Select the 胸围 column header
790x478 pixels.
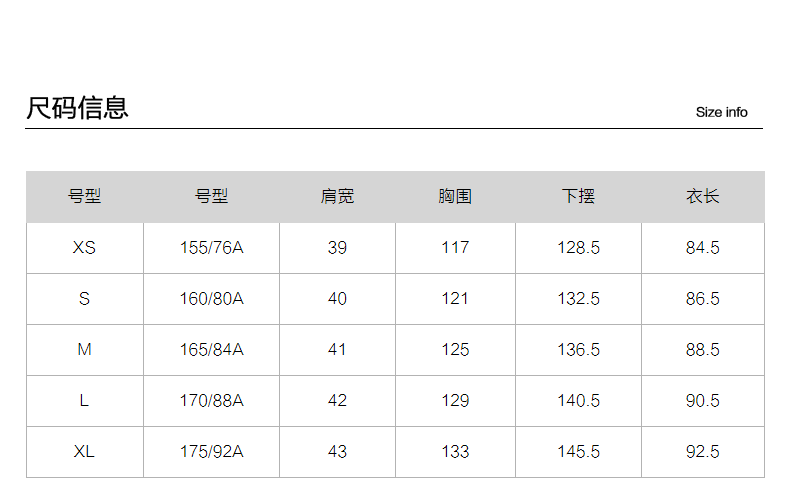click(x=455, y=197)
